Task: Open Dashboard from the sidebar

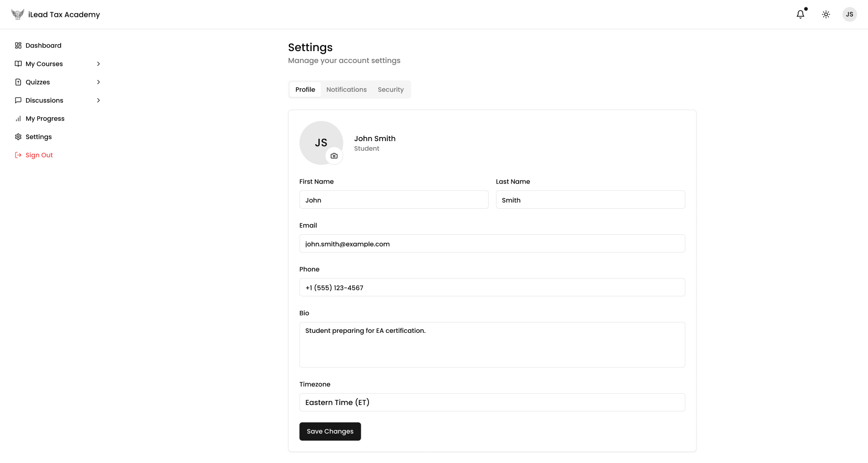Action: 43,46
